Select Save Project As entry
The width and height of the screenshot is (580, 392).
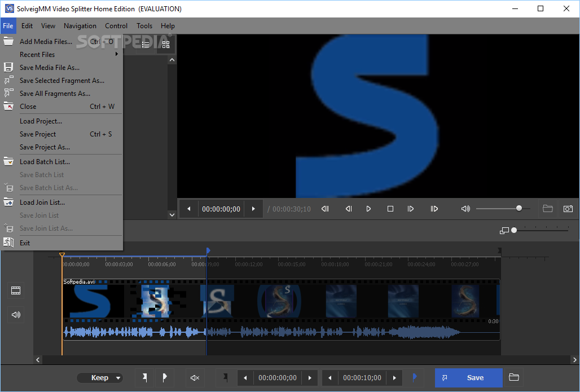pyautogui.click(x=61, y=147)
